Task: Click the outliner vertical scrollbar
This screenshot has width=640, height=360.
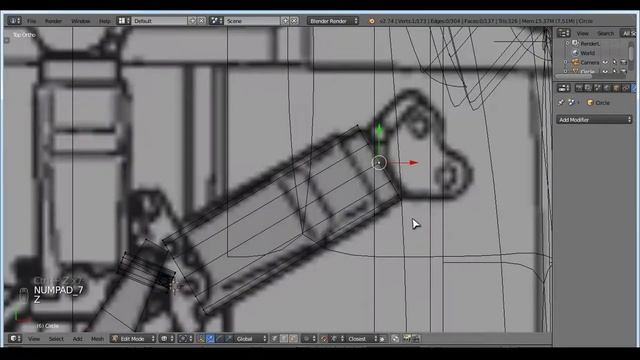Action: click(631, 52)
